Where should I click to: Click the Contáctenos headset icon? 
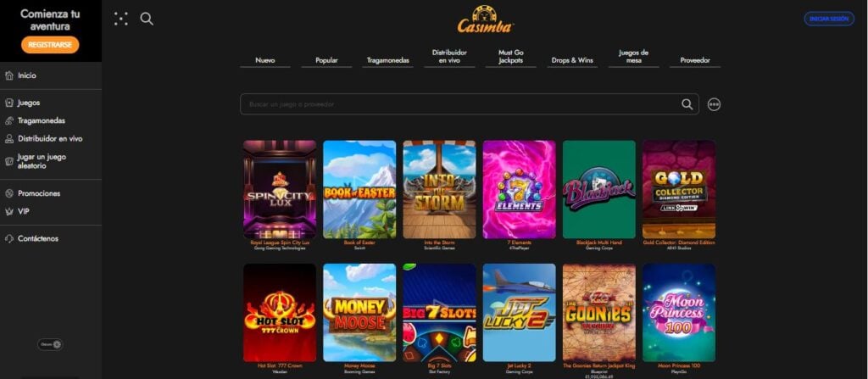[x=8, y=239]
